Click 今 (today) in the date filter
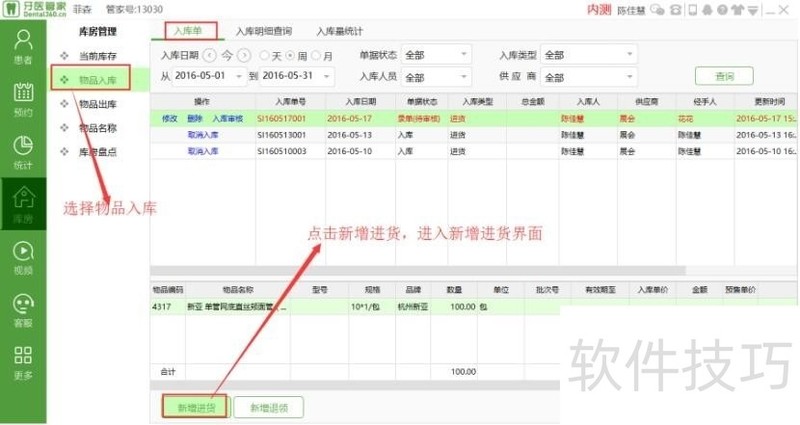This screenshot has height=425, width=800. tap(227, 55)
